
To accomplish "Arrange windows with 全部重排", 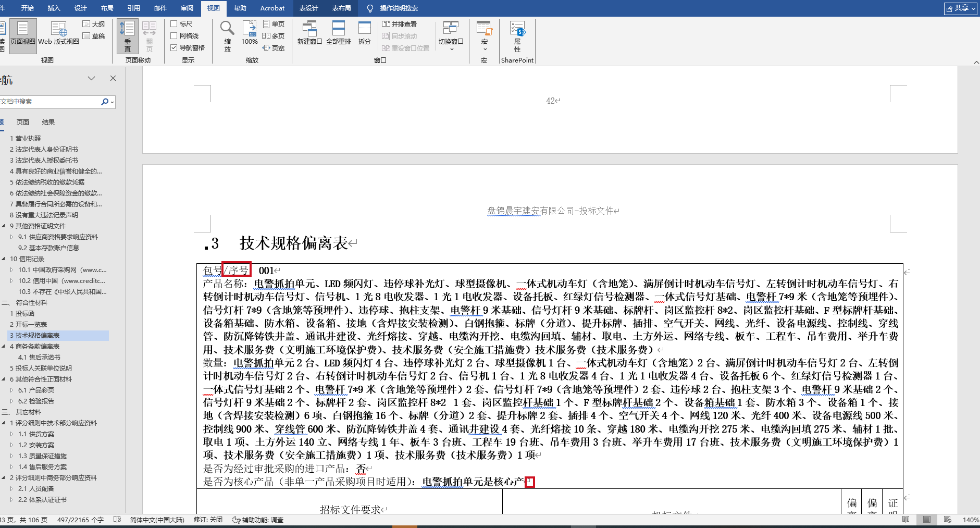I will (339, 33).
